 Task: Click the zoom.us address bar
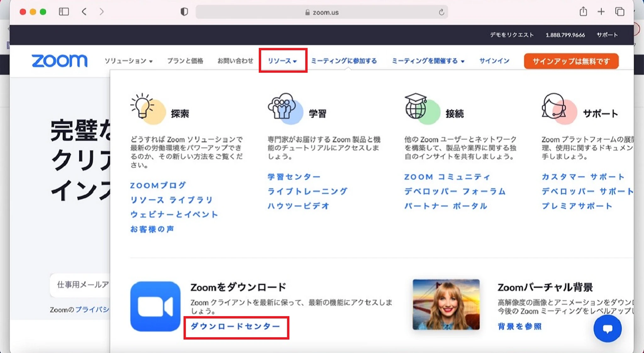coord(321,12)
